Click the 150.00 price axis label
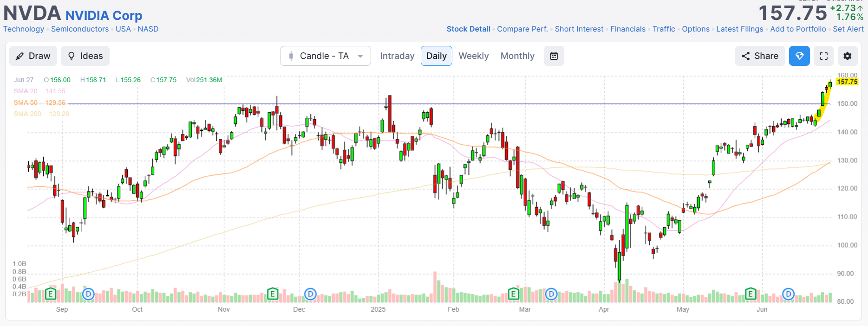This screenshot has height=326, width=868. [847, 103]
